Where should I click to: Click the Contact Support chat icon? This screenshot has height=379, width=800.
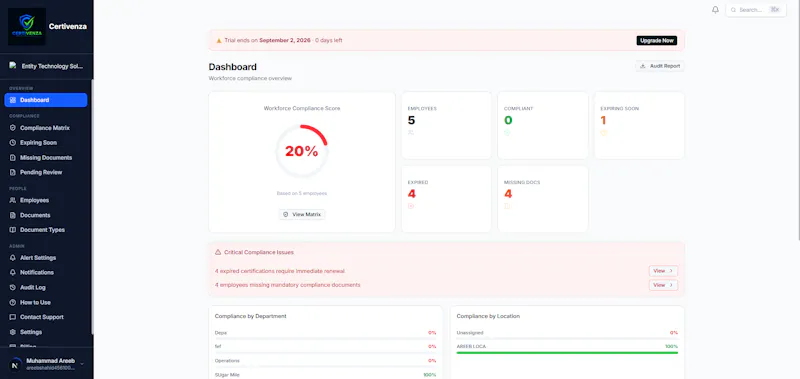(x=13, y=317)
